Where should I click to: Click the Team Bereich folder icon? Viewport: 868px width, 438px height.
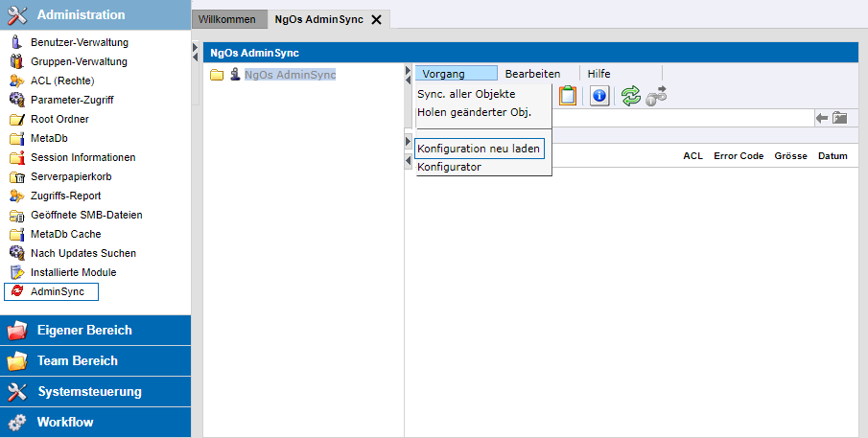pos(17,361)
